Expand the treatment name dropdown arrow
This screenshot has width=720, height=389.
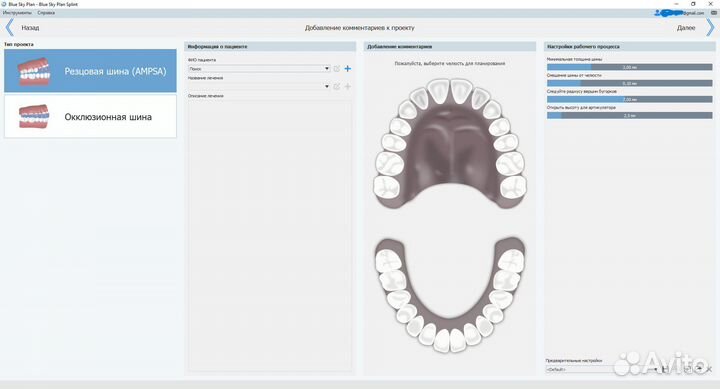point(327,86)
